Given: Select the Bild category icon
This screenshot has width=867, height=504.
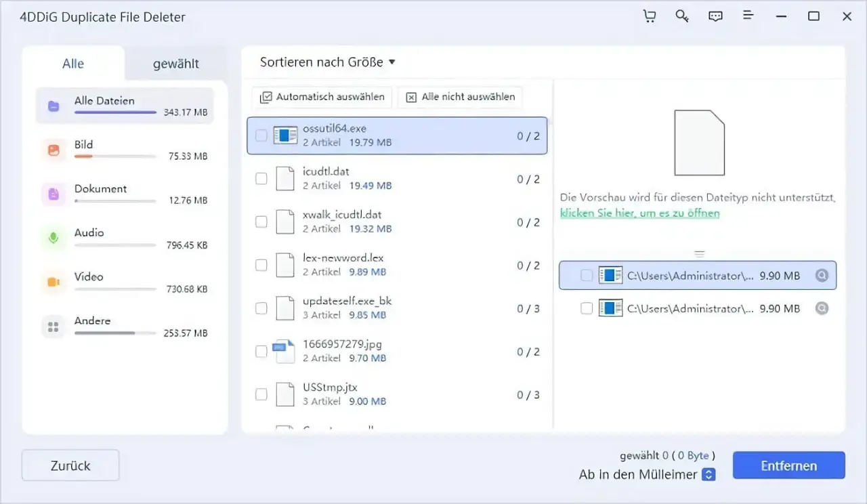Looking at the screenshot, I should (53, 150).
